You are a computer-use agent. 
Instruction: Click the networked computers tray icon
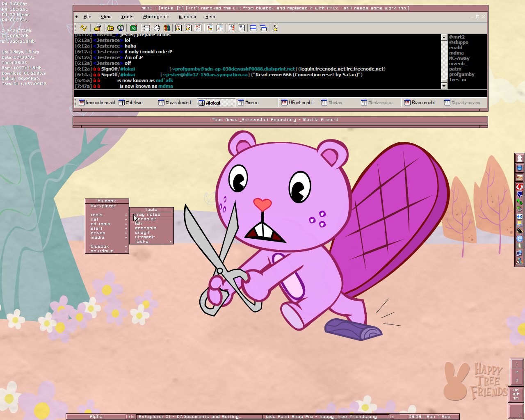520,253
